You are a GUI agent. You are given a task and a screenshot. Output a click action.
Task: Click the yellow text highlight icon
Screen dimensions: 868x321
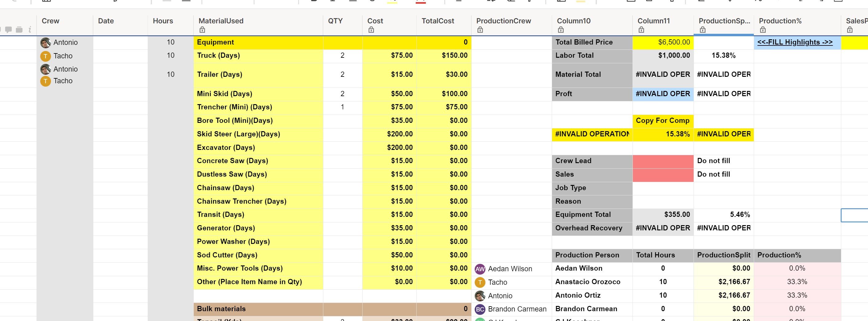click(393, 3)
